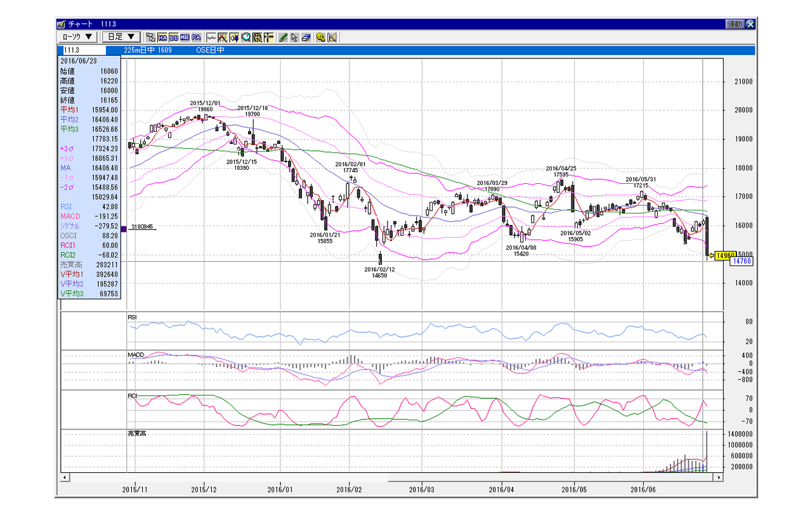Select the magnifying glass zoom tool
812x514 pixels.
click(x=246, y=37)
